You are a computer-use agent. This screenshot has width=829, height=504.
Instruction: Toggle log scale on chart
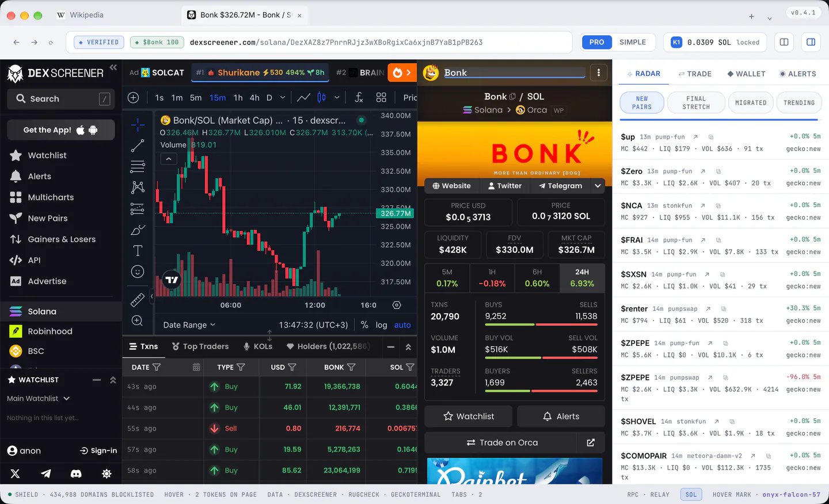point(381,325)
